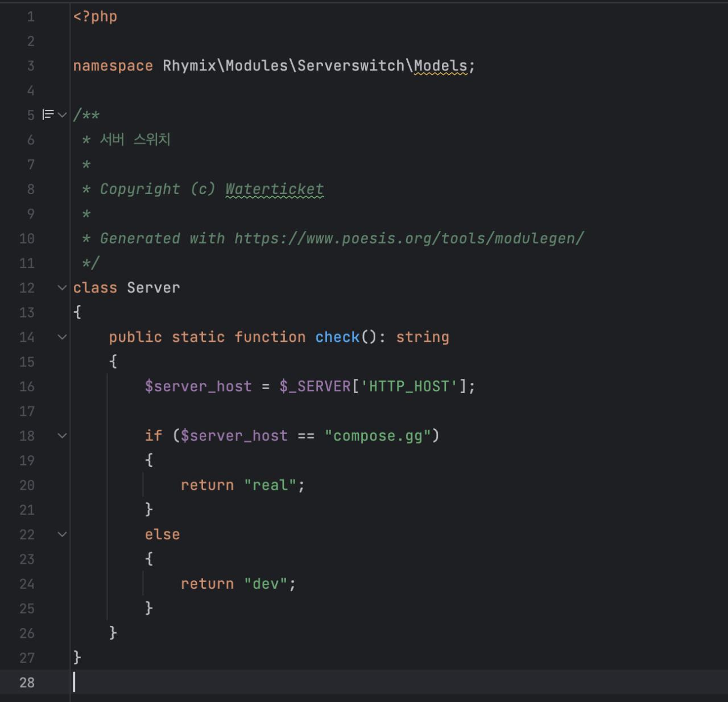Screen dimensions: 728x702
Task: Click the '$server_host' variable in the if condition
Action: tap(234, 436)
